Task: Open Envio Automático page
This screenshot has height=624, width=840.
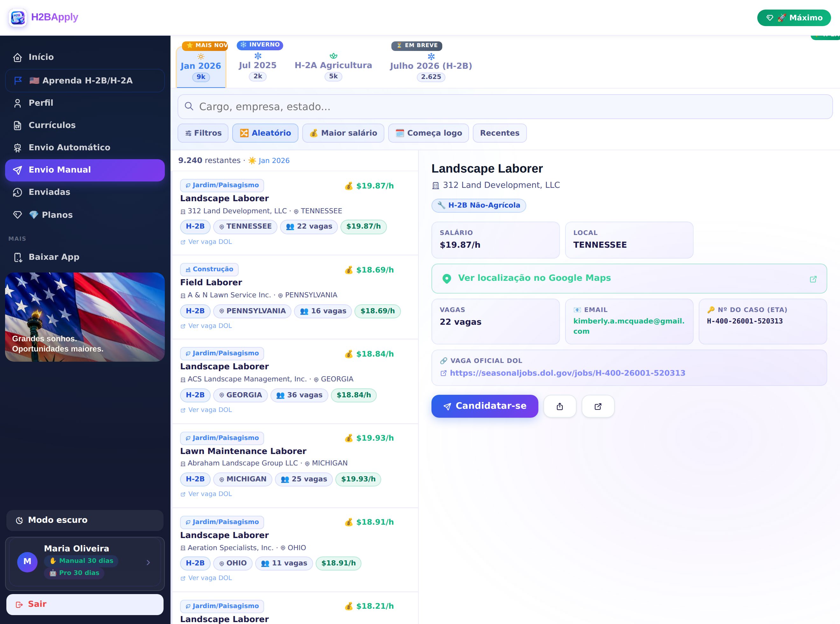Action: pyautogui.click(x=85, y=147)
